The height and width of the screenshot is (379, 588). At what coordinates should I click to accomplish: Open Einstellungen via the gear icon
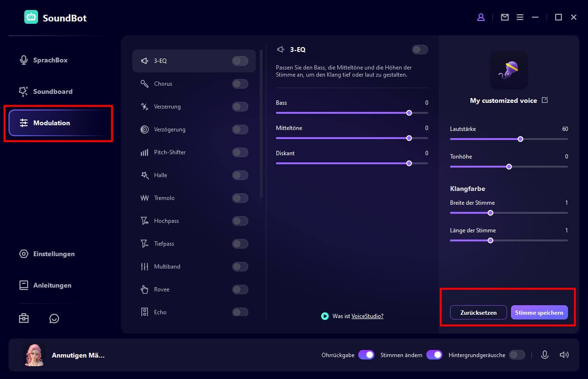click(x=24, y=254)
